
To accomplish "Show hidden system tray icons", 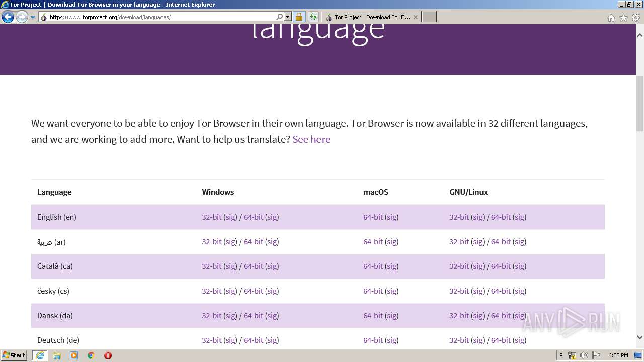I will pos(561,355).
